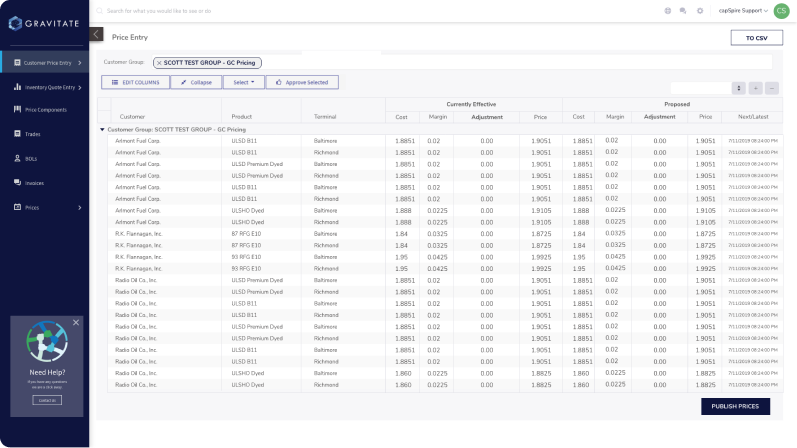The height and width of the screenshot is (448, 797).
Task: Click the CS user avatar
Action: pos(781,10)
